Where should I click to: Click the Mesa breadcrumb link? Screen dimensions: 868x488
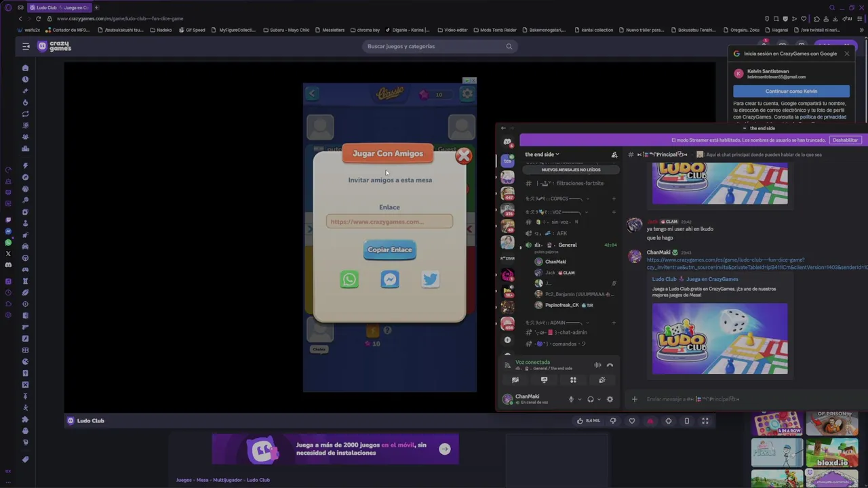coord(202,480)
